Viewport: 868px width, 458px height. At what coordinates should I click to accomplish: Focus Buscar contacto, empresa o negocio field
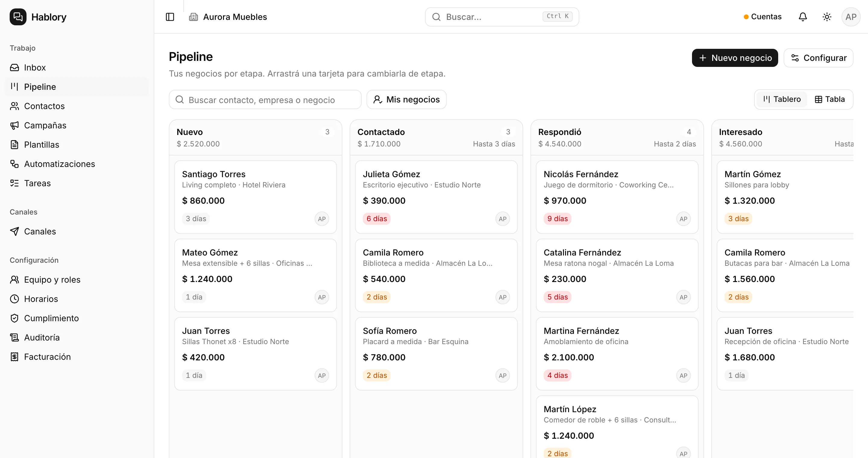265,100
